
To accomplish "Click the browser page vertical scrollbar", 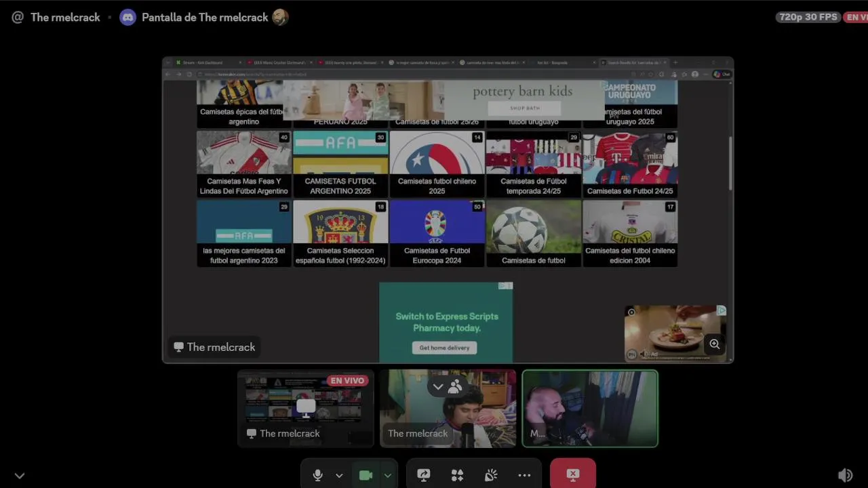I will pyautogui.click(x=730, y=163).
